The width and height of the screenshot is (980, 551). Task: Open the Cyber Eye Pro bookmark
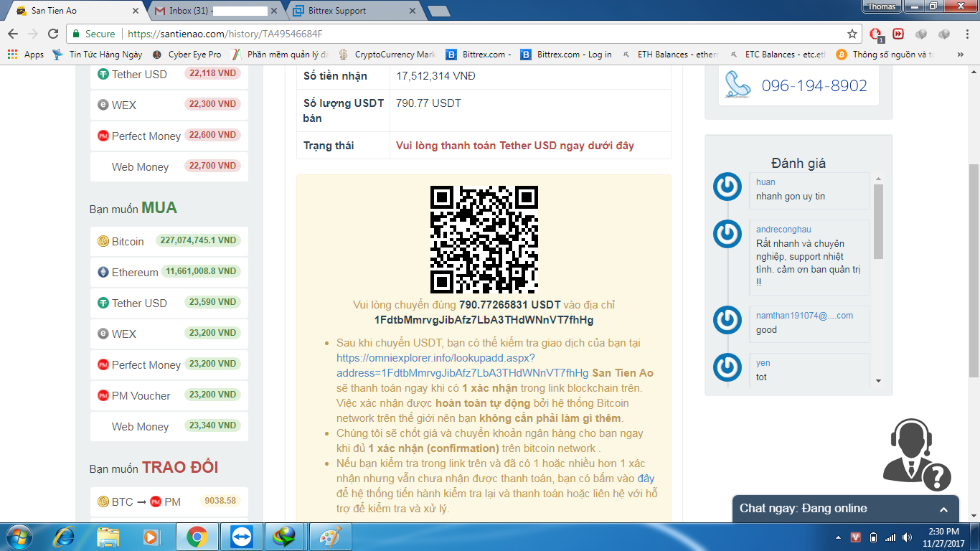coord(187,55)
